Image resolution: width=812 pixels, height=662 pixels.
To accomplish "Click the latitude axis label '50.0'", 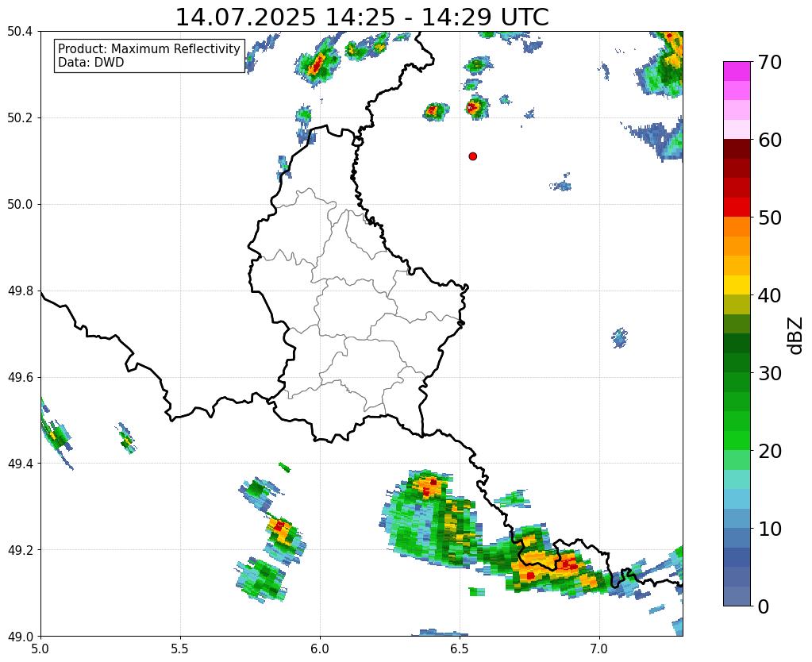I will pos(20,205).
